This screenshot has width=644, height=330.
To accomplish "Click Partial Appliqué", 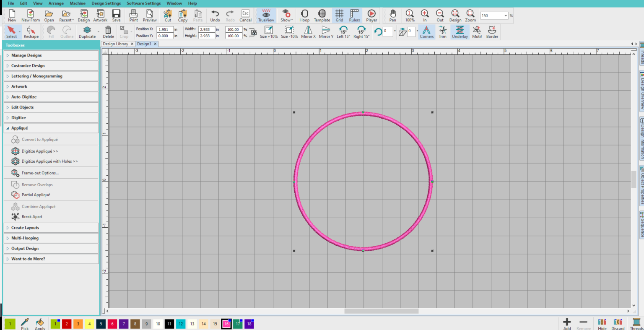I will tap(36, 195).
